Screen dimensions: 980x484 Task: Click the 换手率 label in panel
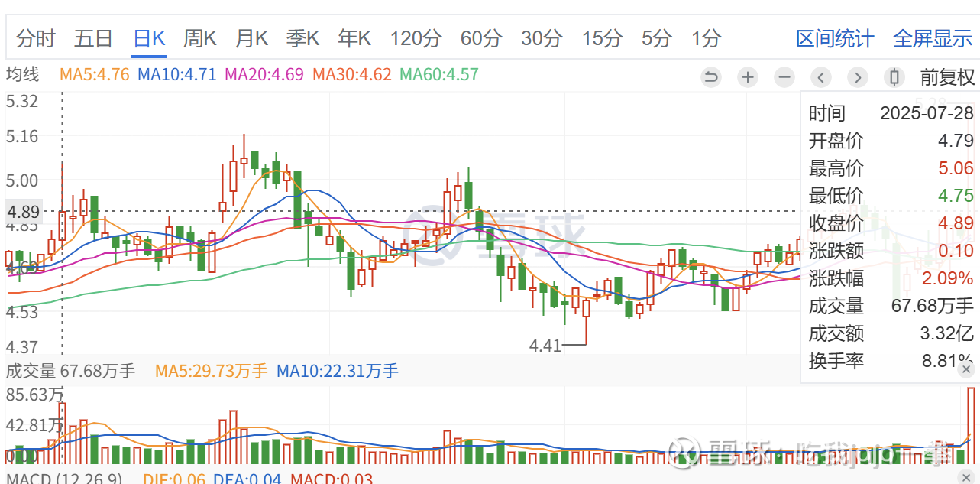click(836, 361)
